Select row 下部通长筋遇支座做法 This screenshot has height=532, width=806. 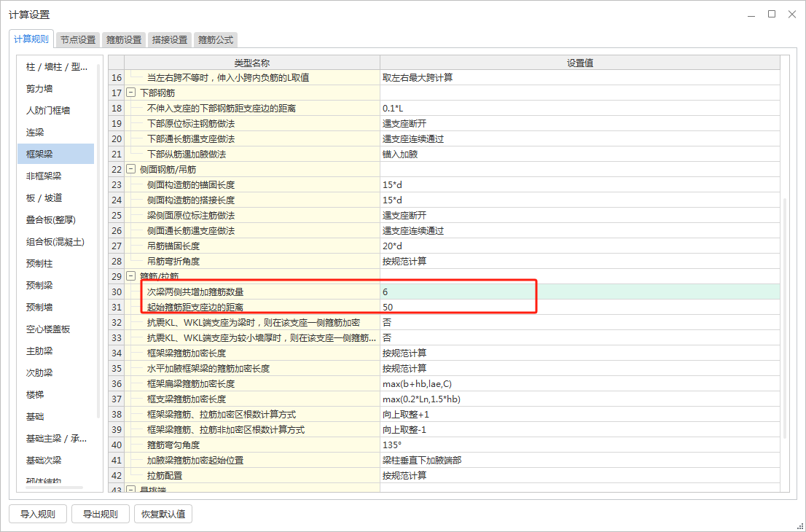pyautogui.click(x=444, y=138)
